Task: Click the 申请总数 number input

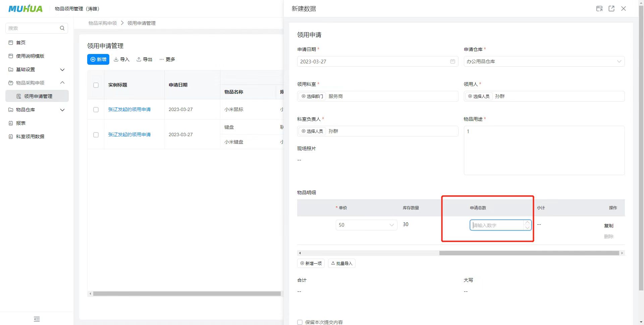Action: point(497,225)
